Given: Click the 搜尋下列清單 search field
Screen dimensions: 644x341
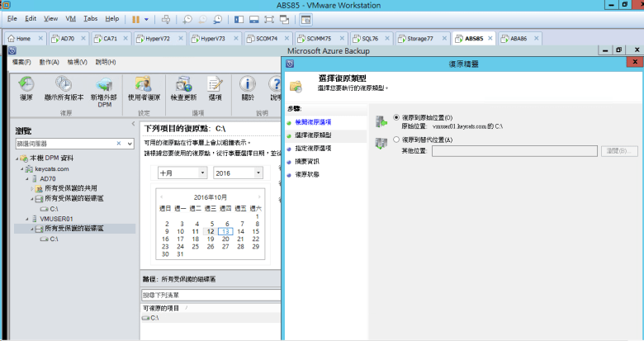Looking at the screenshot, I should pyautogui.click(x=211, y=294).
